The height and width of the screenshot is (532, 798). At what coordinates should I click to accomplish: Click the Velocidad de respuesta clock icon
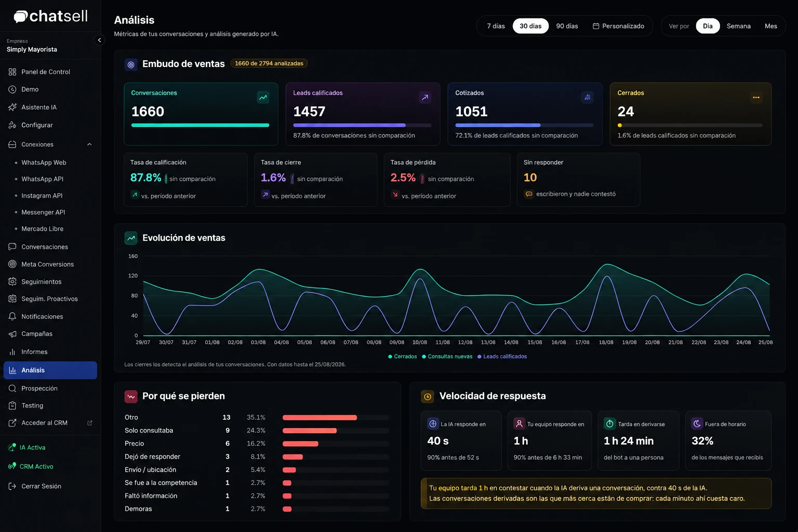click(x=428, y=397)
